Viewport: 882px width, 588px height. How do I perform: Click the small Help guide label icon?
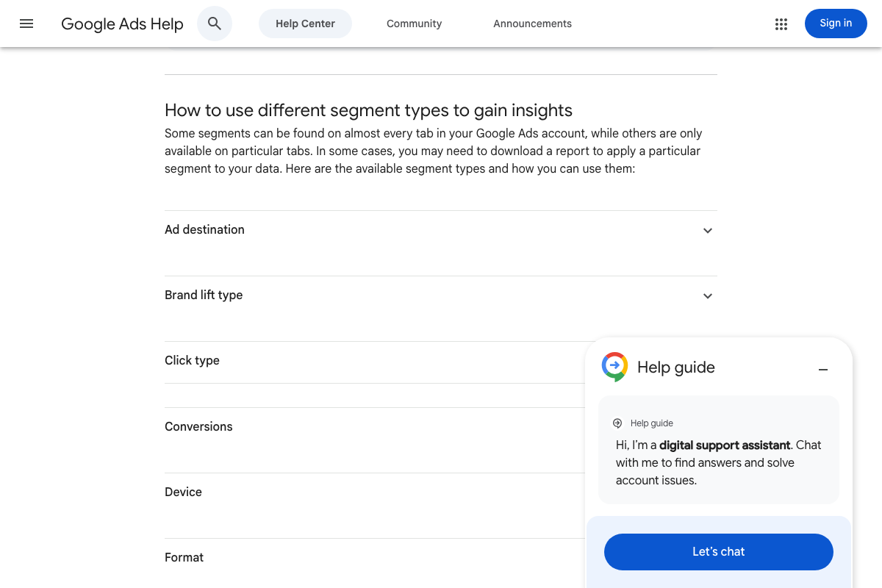point(617,423)
